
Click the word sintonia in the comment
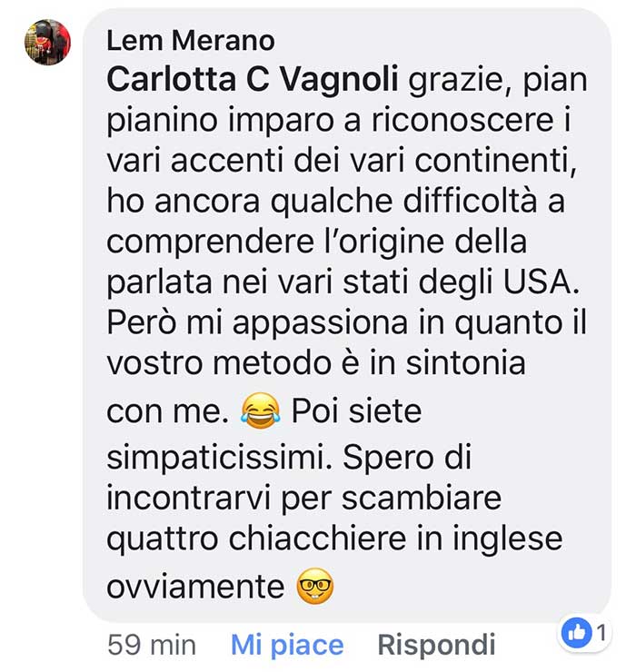465,362
